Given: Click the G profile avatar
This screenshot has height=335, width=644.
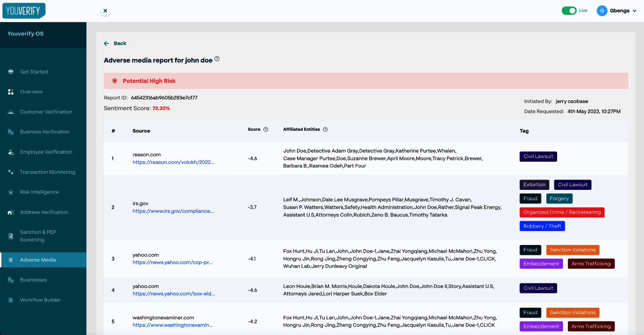Looking at the screenshot, I should [x=602, y=11].
